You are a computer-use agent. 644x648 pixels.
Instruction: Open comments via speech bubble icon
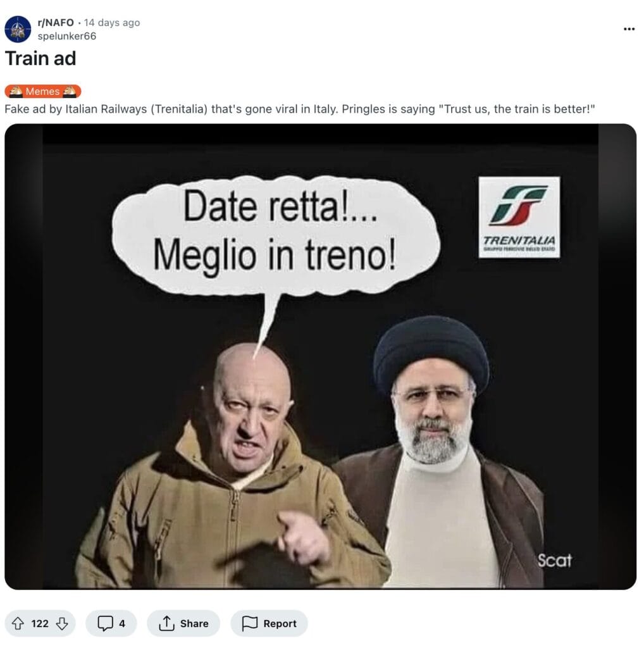point(105,623)
